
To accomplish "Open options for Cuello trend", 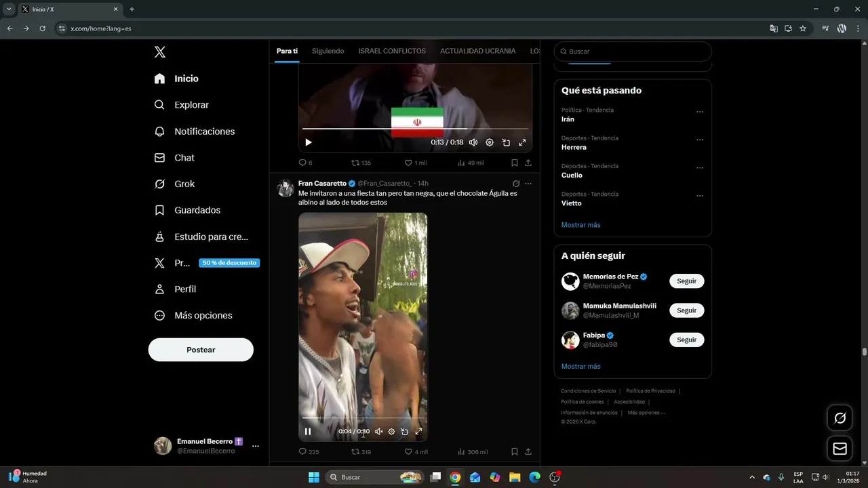I will (x=700, y=168).
